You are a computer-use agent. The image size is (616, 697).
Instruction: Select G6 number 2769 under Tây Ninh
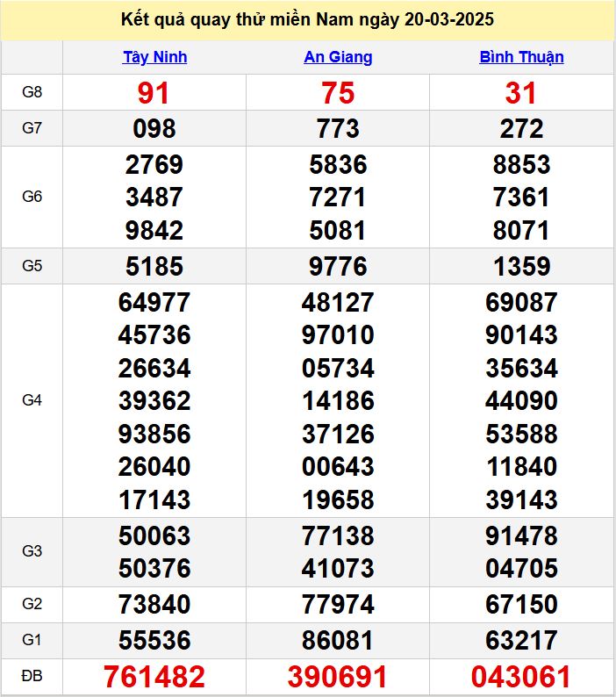pos(154,164)
